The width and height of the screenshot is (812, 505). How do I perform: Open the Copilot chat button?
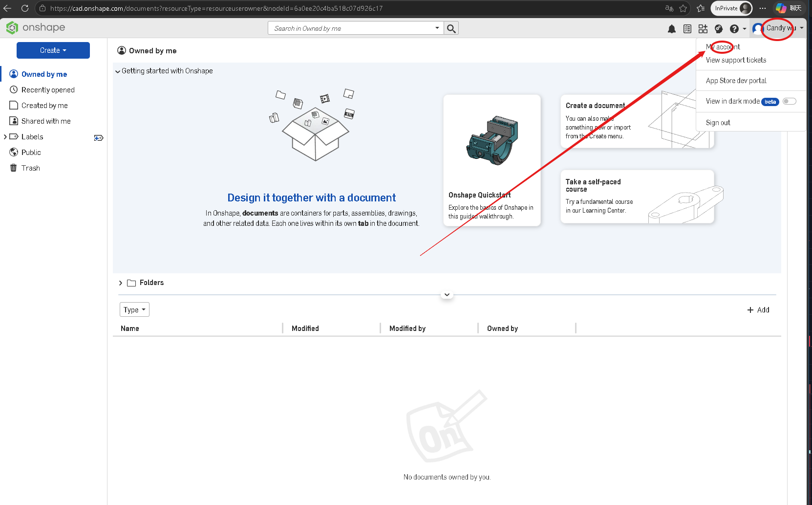[x=789, y=8]
